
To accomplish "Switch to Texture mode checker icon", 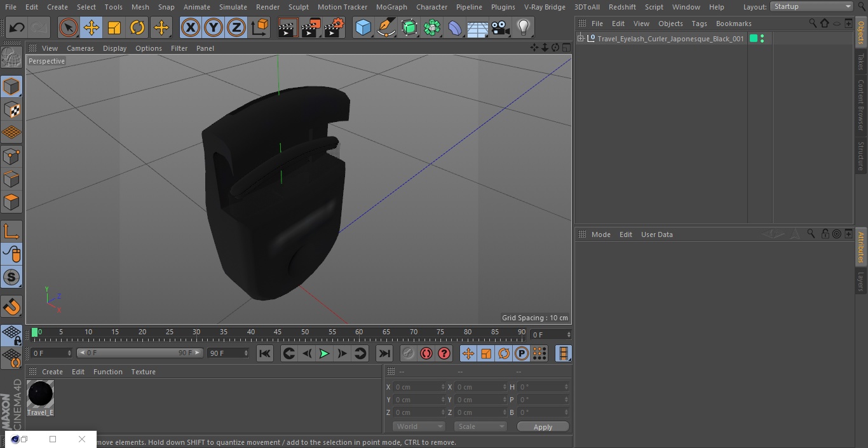I will (11, 109).
